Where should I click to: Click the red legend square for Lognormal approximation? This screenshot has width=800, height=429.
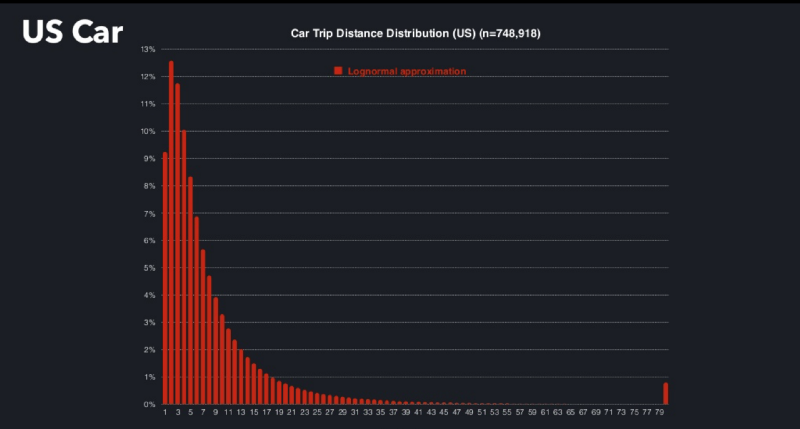(x=338, y=71)
